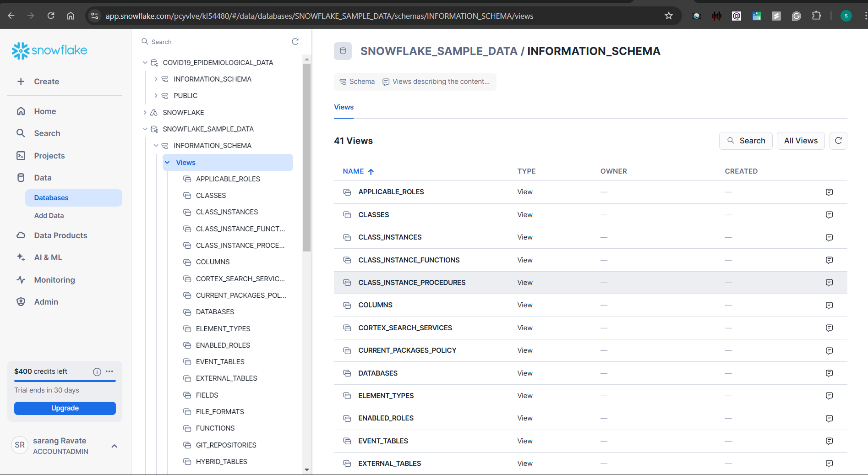Expand INFORMATION_SCHEMA under COVID19 database
This screenshot has width=868, height=475.
click(x=156, y=79)
